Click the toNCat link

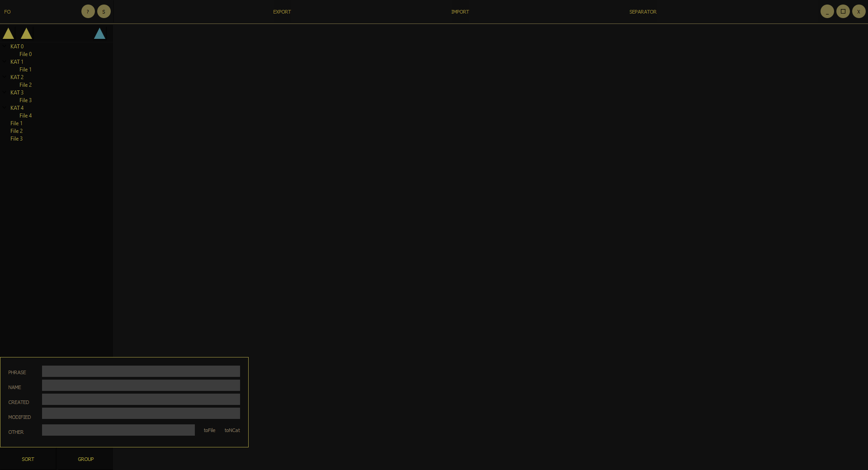click(x=232, y=430)
